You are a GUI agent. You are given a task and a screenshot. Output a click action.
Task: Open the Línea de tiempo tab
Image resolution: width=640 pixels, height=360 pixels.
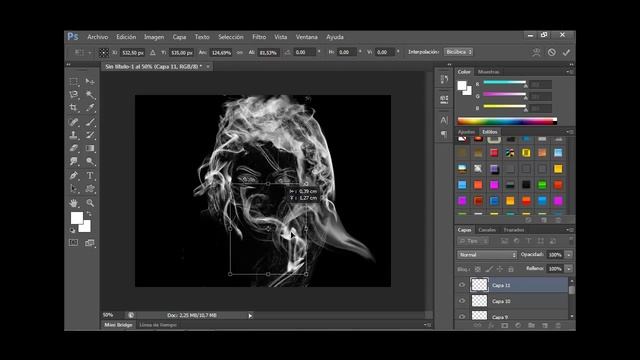tap(158, 325)
